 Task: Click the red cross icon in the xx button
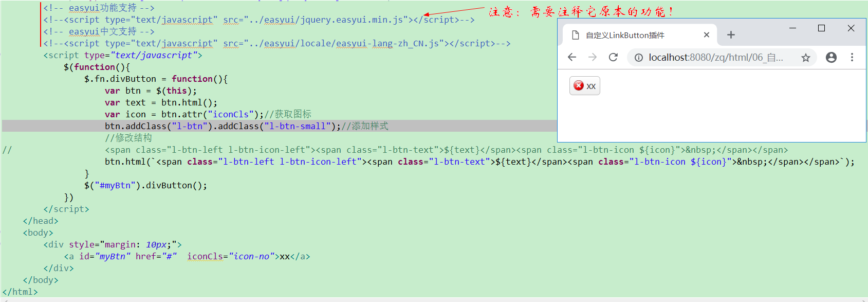point(579,85)
